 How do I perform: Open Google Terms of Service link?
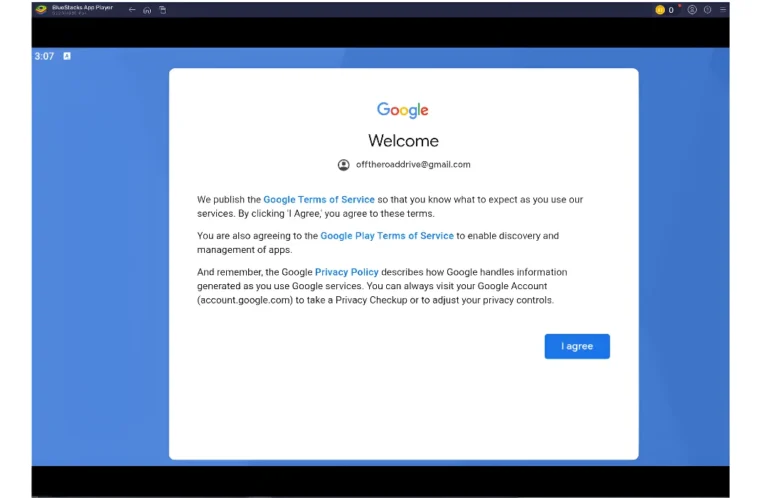coord(319,199)
